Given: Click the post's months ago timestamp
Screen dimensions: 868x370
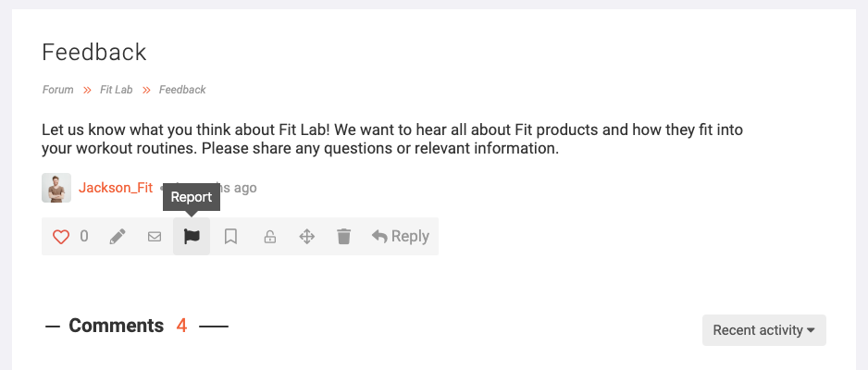Looking at the screenshot, I should click(x=239, y=188).
